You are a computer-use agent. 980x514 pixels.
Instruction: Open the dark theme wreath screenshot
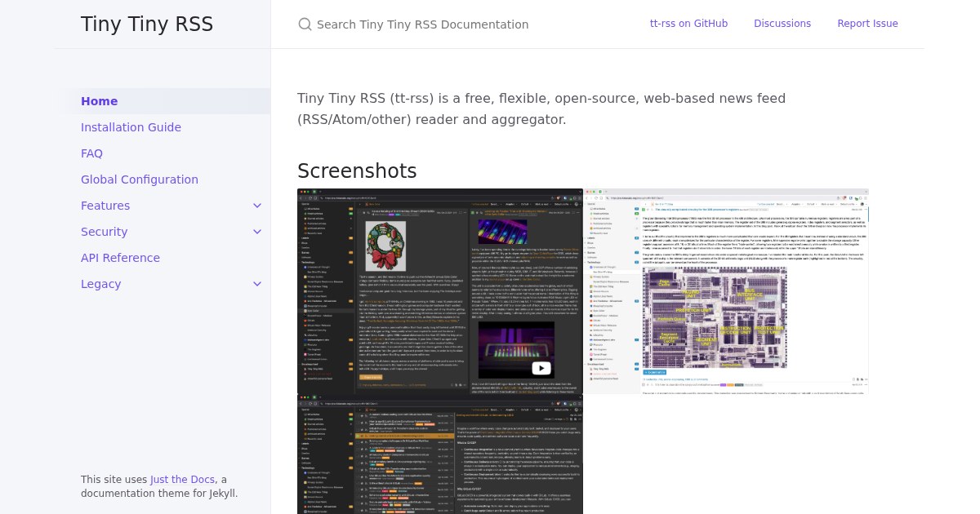440,293
